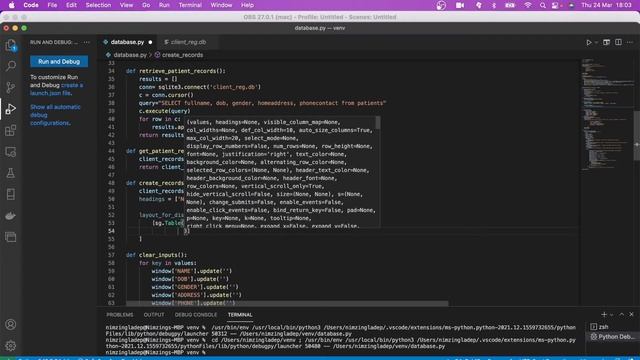Open Spotlight search in menu bar
640x360 pixels.
542,5
